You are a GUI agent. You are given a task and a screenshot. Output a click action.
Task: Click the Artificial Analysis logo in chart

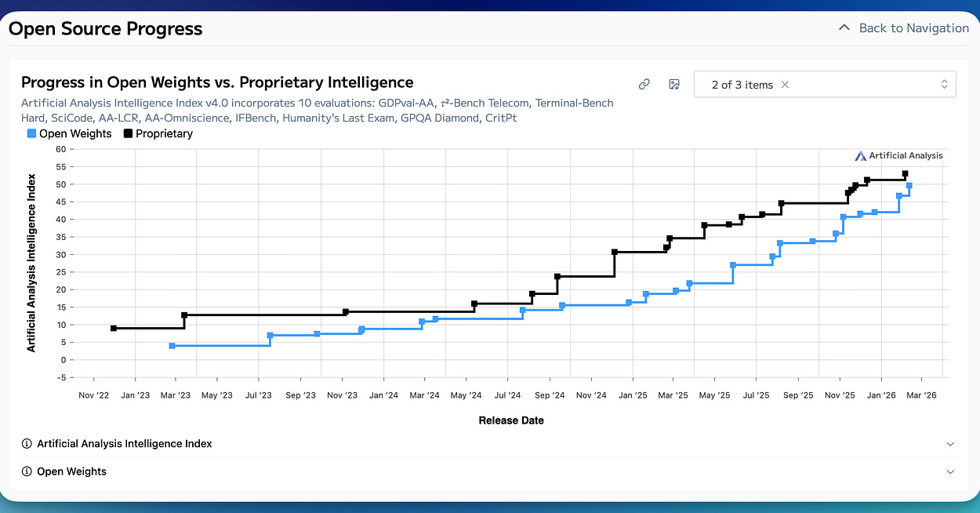click(899, 155)
